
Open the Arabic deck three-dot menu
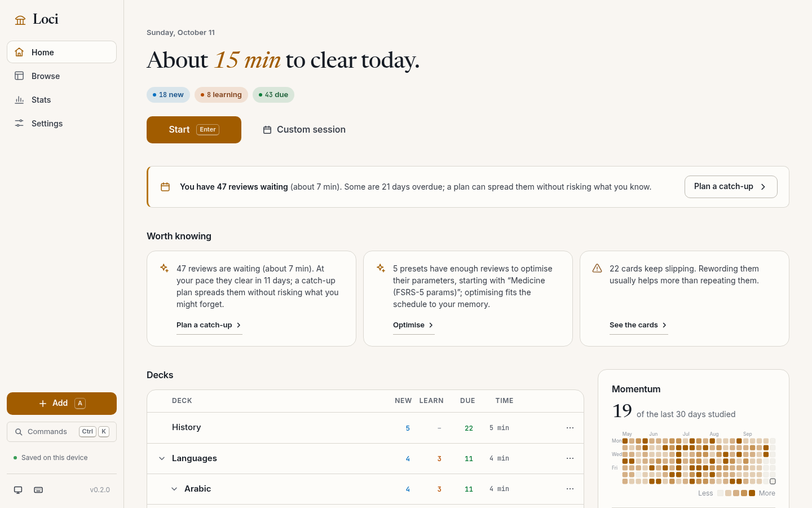tap(570, 489)
